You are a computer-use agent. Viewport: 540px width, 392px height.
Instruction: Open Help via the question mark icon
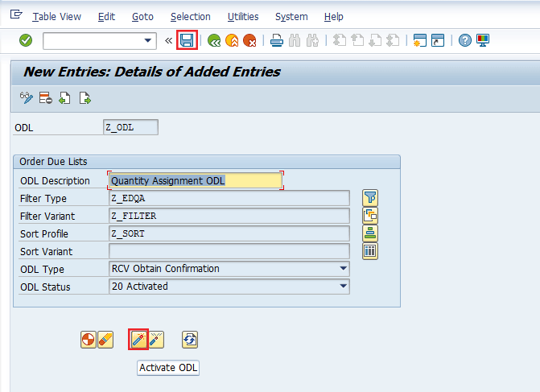464,40
